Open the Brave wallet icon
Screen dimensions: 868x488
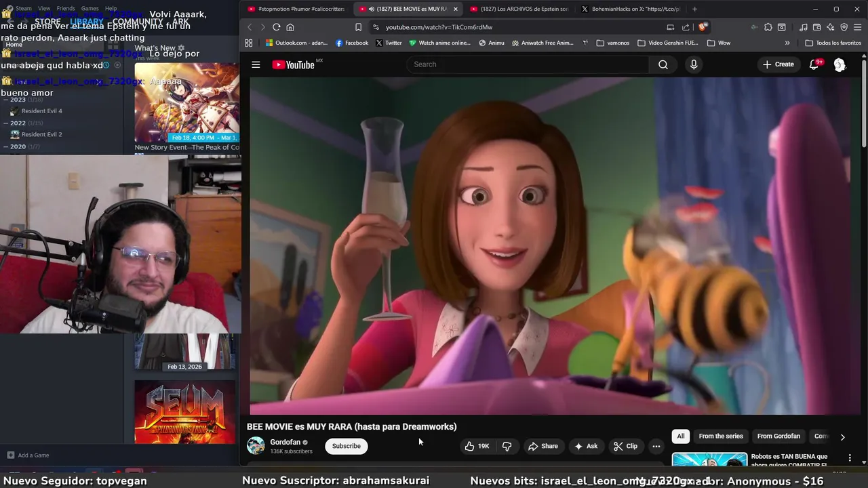[x=816, y=27]
